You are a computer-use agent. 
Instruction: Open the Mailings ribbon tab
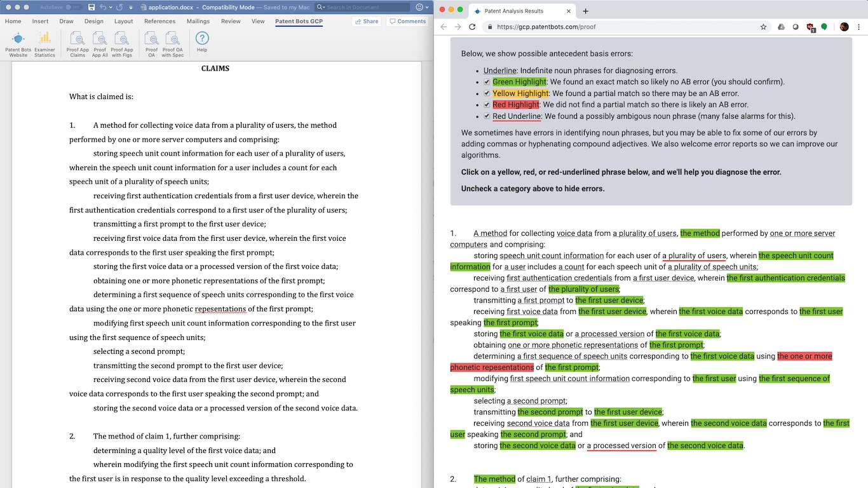(x=198, y=21)
